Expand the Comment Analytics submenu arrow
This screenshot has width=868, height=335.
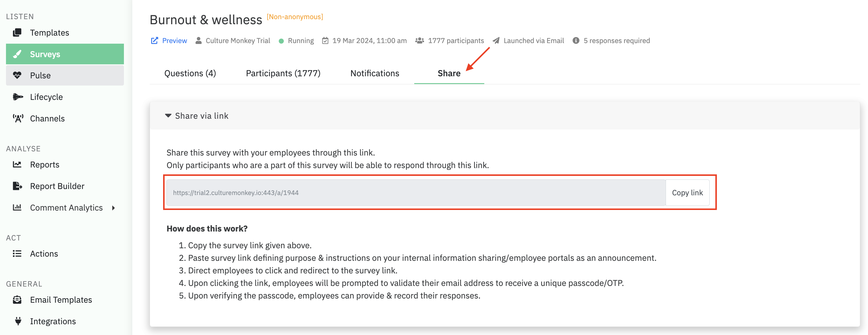coord(113,208)
